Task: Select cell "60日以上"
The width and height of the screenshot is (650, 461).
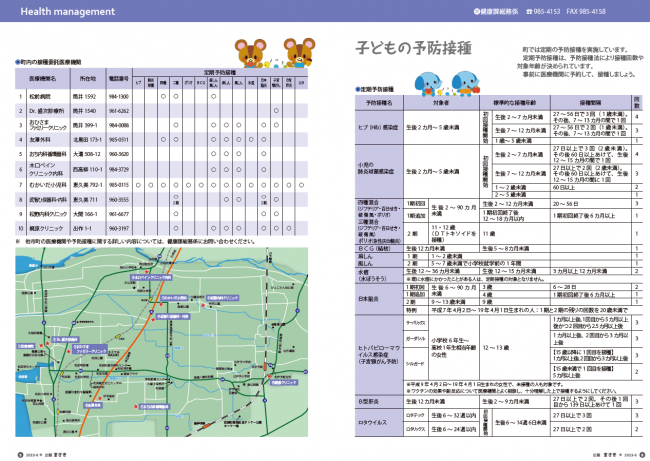Action: (x=564, y=187)
